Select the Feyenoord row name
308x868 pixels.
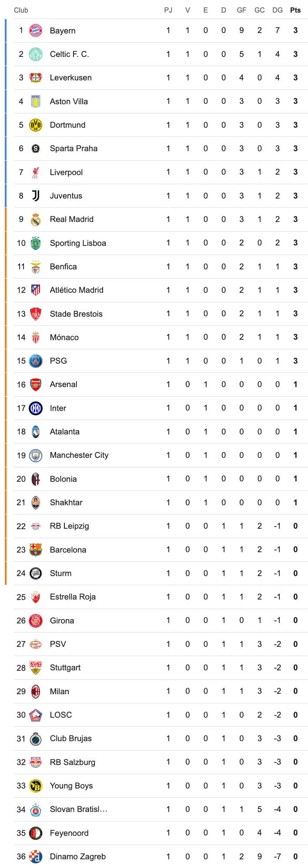point(69,833)
